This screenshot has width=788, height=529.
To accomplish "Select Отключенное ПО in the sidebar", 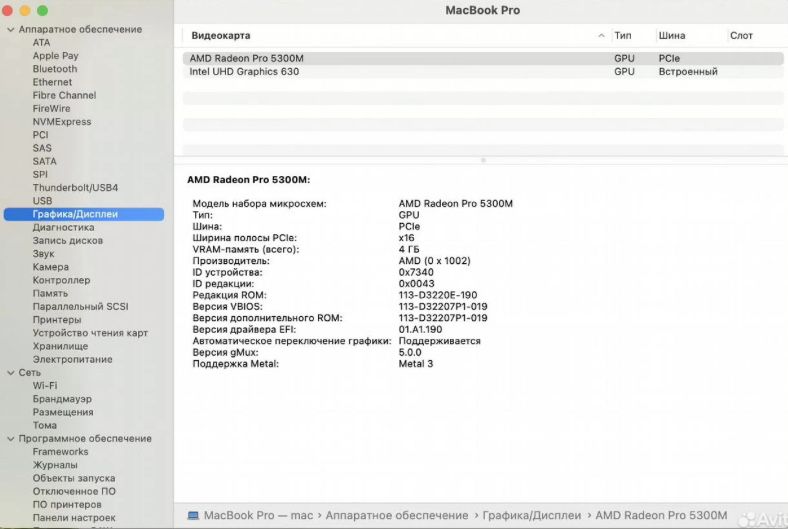I will coord(74,491).
